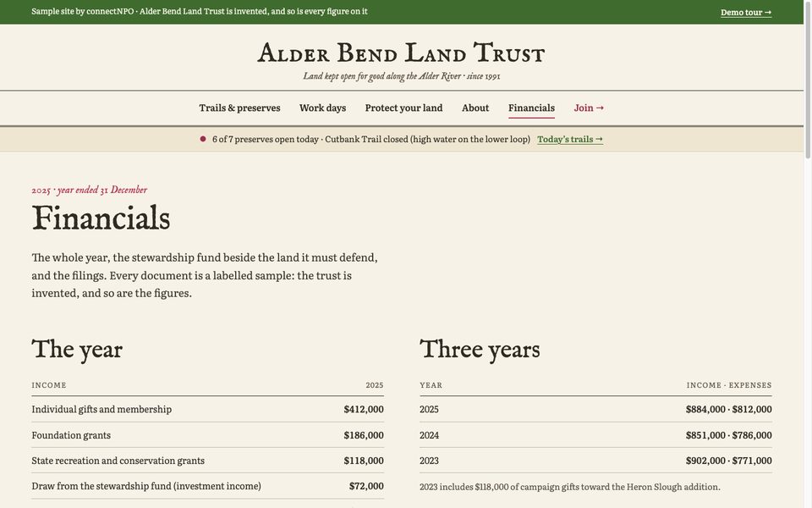This screenshot has height=508, width=812.
Task: Select the $186,000 amount
Action: point(364,435)
